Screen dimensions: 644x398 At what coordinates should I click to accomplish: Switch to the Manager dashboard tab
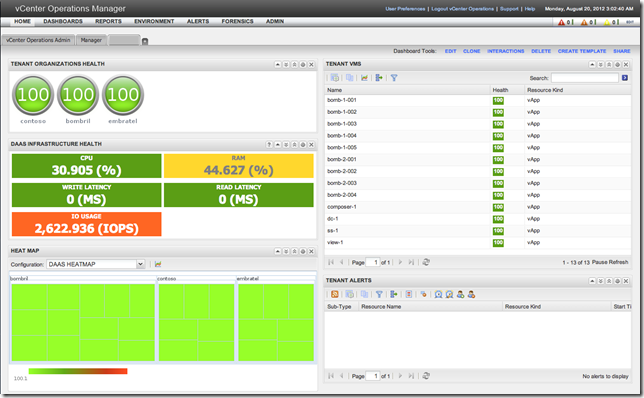[91, 40]
